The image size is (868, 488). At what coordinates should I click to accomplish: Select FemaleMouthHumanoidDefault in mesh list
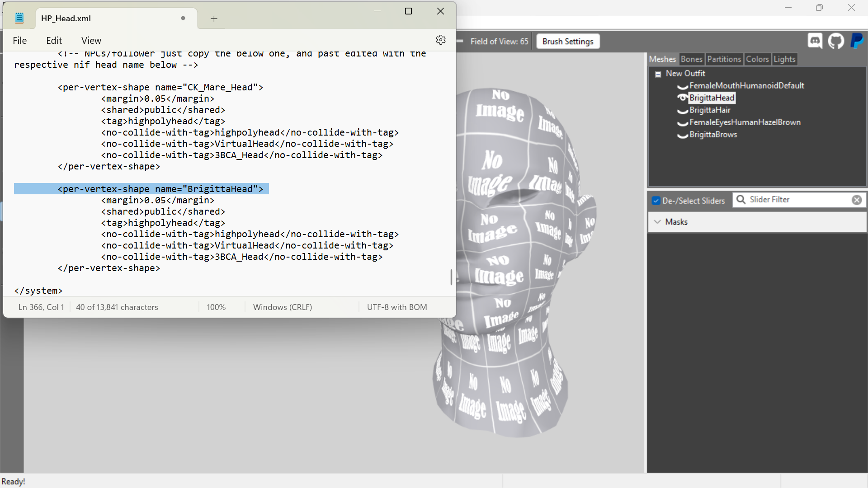747,85
